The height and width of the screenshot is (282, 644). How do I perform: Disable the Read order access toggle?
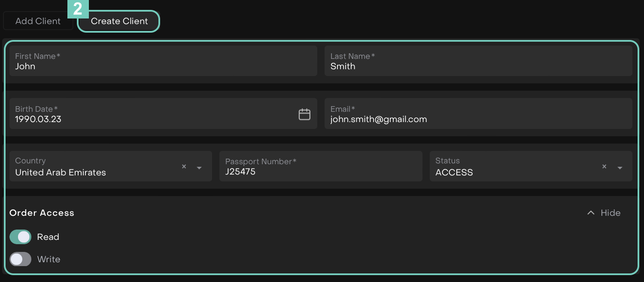point(21,237)
